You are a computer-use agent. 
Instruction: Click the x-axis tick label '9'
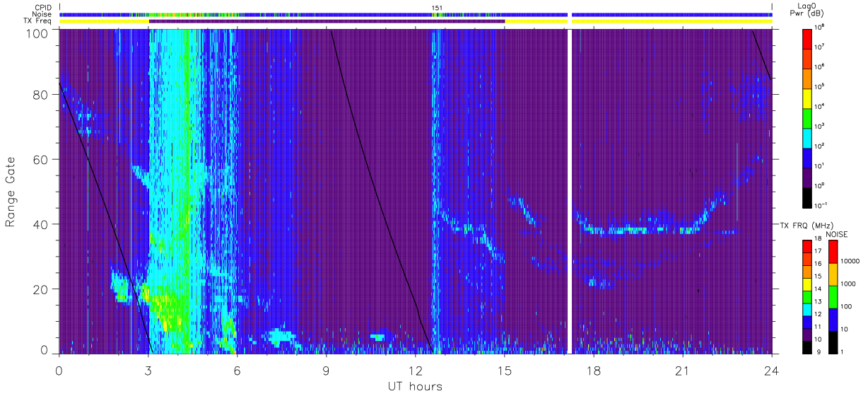(x=326, y=370)
